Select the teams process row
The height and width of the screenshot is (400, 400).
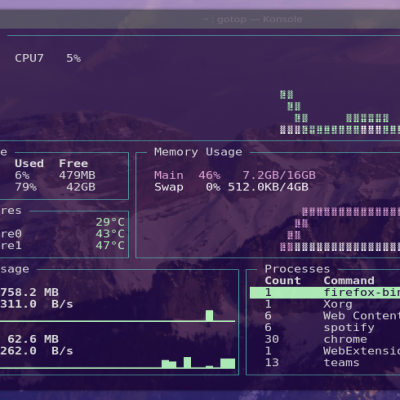(x=325, y=362)
